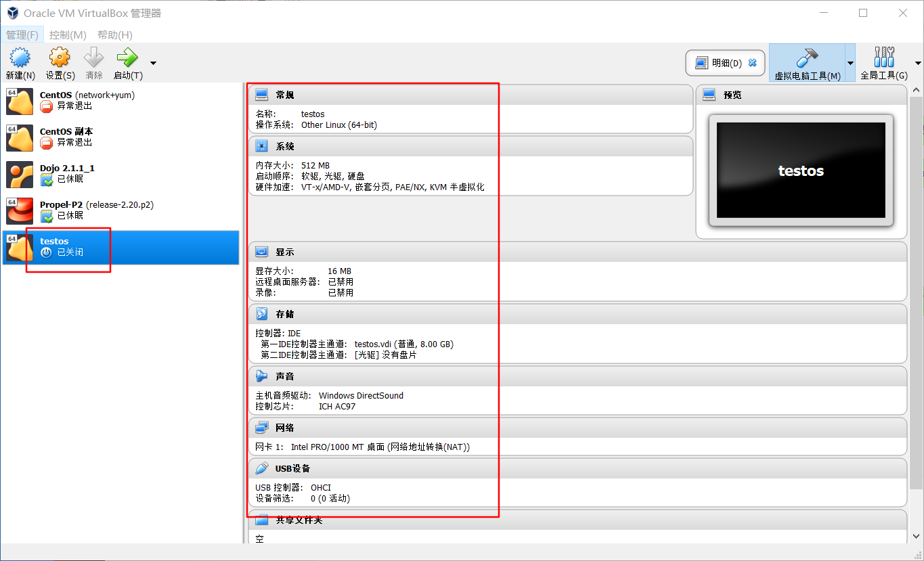Click the details pane vertical scrollbar
Screen dimensions: 924x561
[x=916, y=293]
